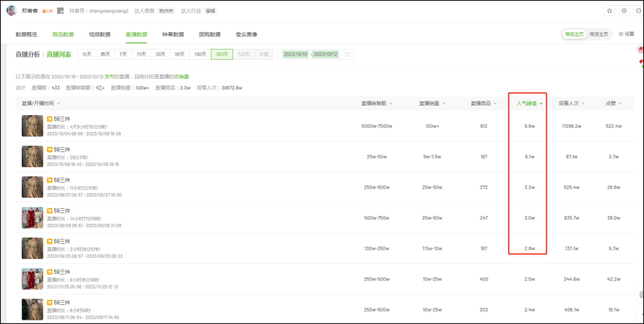This screenshot has height=324, width=644.
Task: Click the profile avatar of 郑香香
Action: point(11,11)
